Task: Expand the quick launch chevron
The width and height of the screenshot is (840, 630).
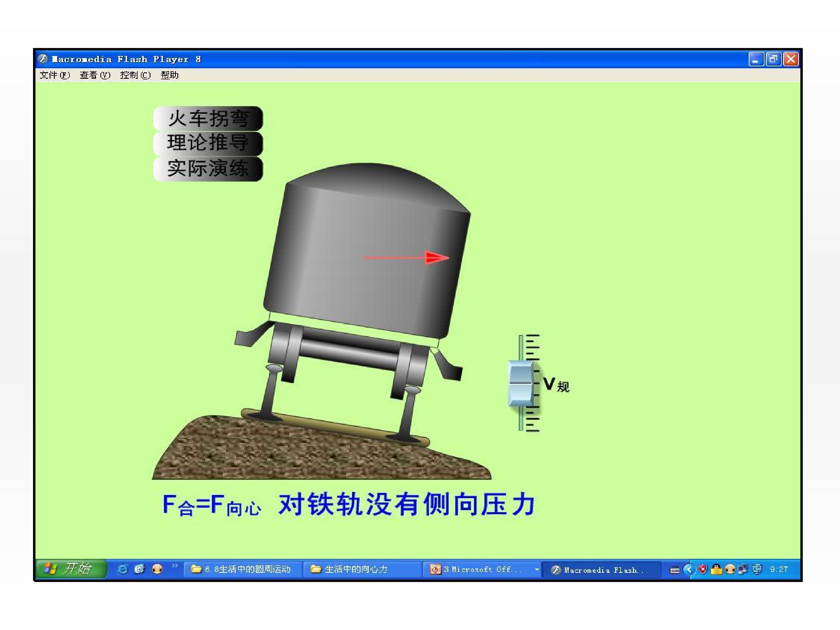Action: (175, 566)
